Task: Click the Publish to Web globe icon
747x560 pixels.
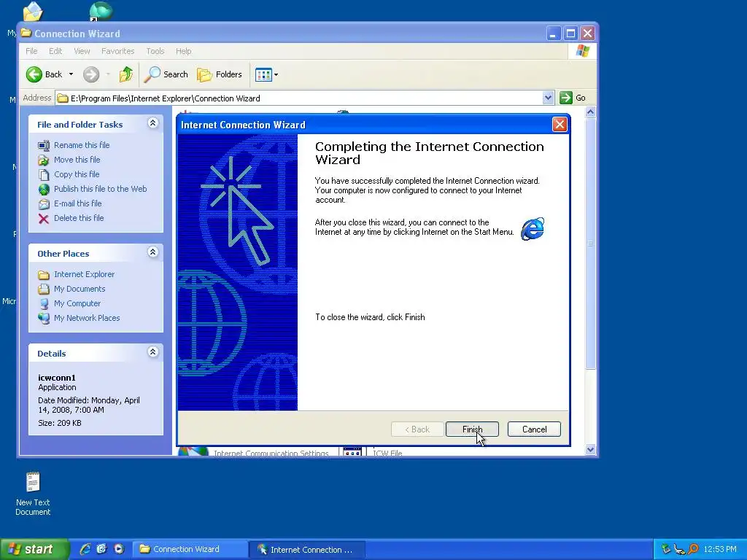Action: (44, 190)
